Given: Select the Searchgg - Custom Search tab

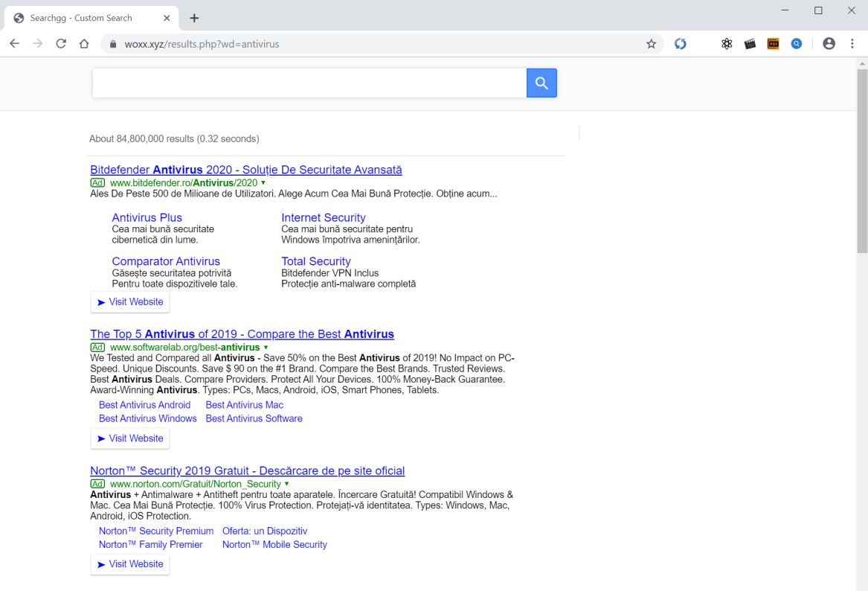Looking at the screenshot, I should [91, 19].
